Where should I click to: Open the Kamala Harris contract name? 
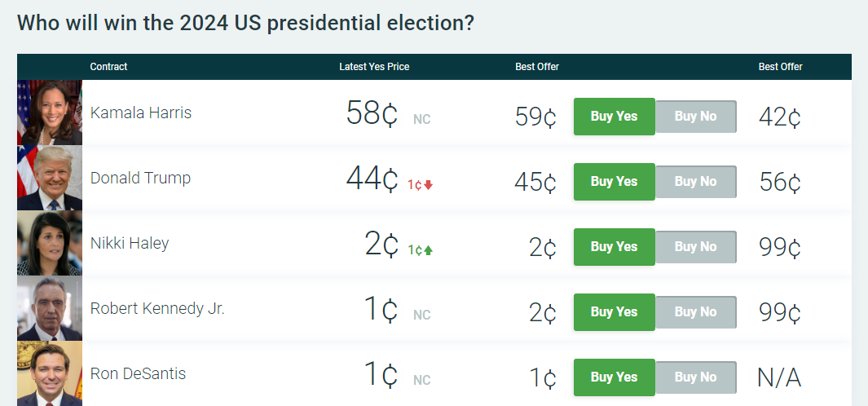point(141,113)
